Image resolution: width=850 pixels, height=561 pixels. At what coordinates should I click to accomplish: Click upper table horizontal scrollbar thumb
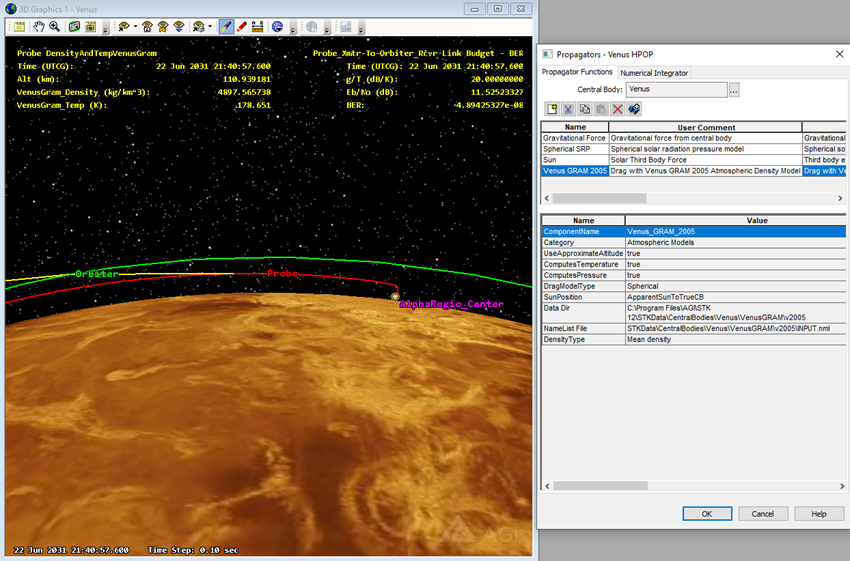(599, 198)
